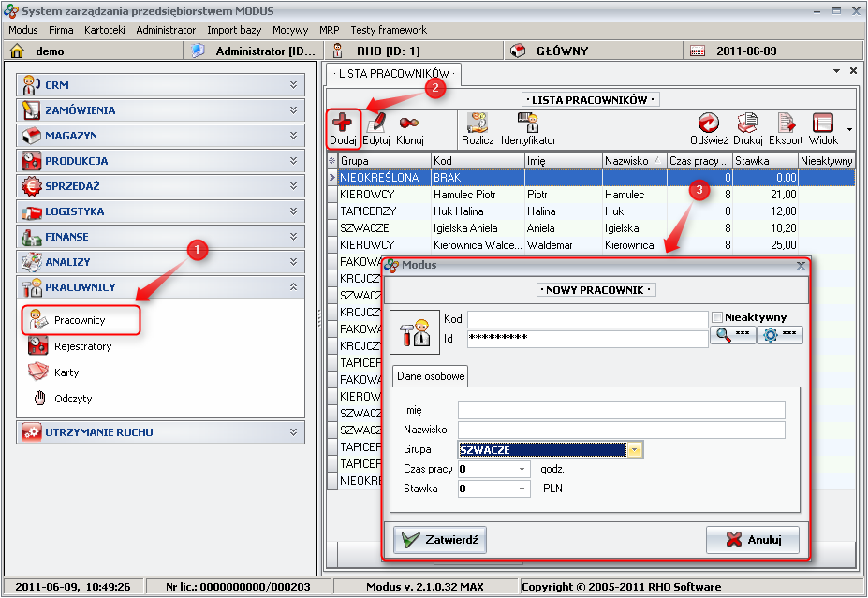
Task: Open the Stawka dropdown arrow
Action: coord(521,489)
